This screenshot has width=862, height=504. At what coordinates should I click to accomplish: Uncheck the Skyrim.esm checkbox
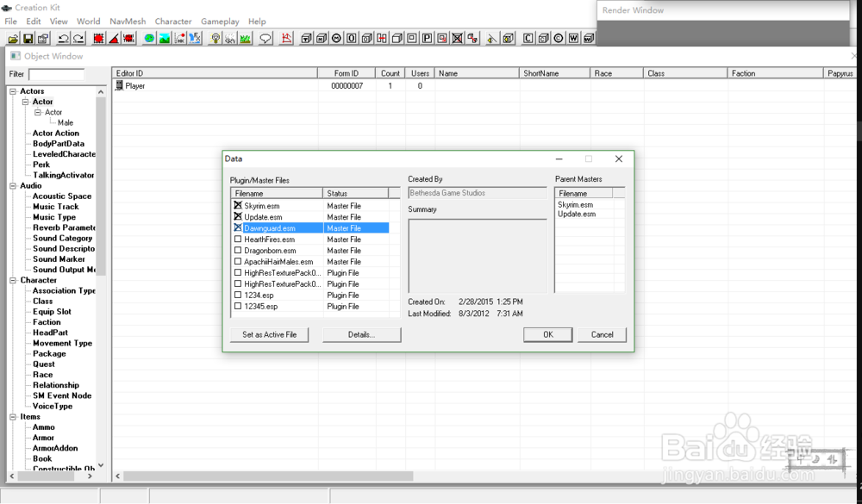(x=238, y=206)
